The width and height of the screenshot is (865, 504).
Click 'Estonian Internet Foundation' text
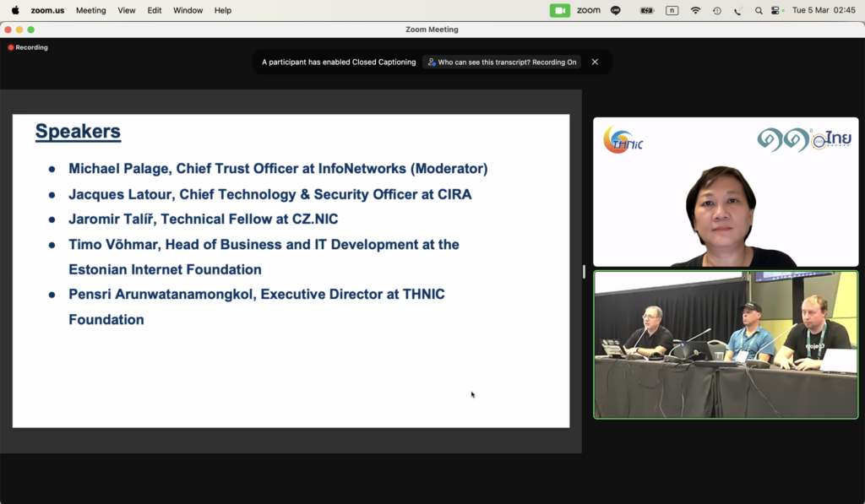tap(165, 269)
